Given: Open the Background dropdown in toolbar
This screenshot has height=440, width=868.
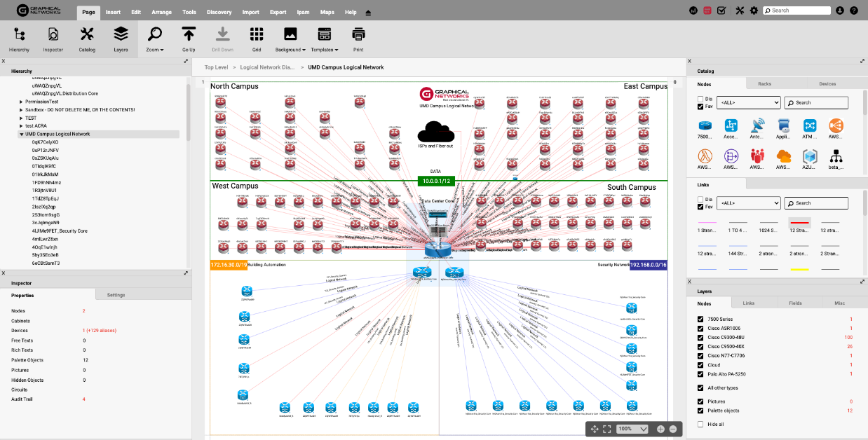Looking at the screenshot, I should 290,39.
